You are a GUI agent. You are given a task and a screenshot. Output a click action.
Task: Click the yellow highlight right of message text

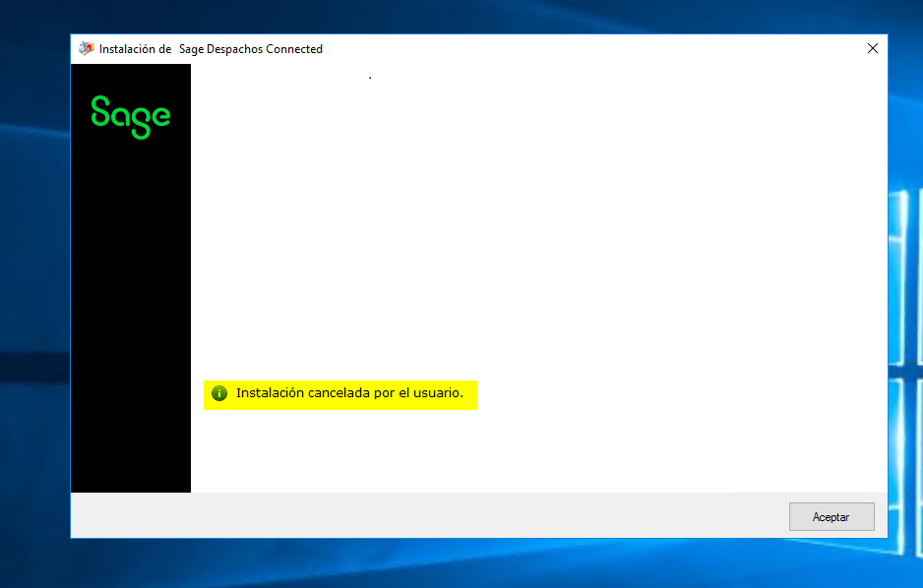tap(470, 394)
